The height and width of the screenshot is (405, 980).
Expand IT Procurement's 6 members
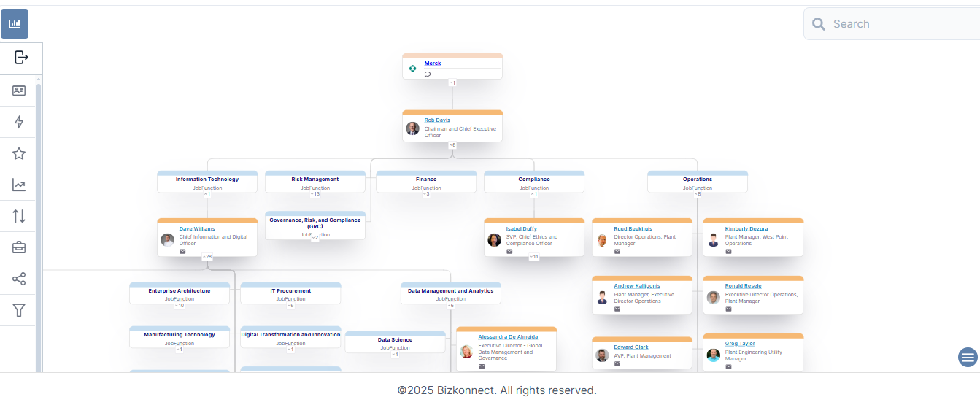click(x=290, y=306)
